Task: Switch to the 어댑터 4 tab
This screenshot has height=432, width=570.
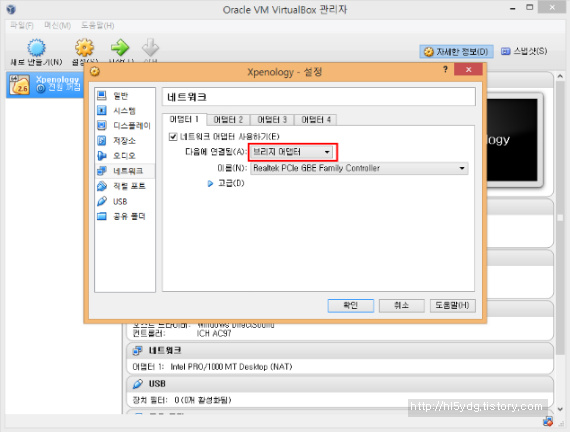Action: 316,120
